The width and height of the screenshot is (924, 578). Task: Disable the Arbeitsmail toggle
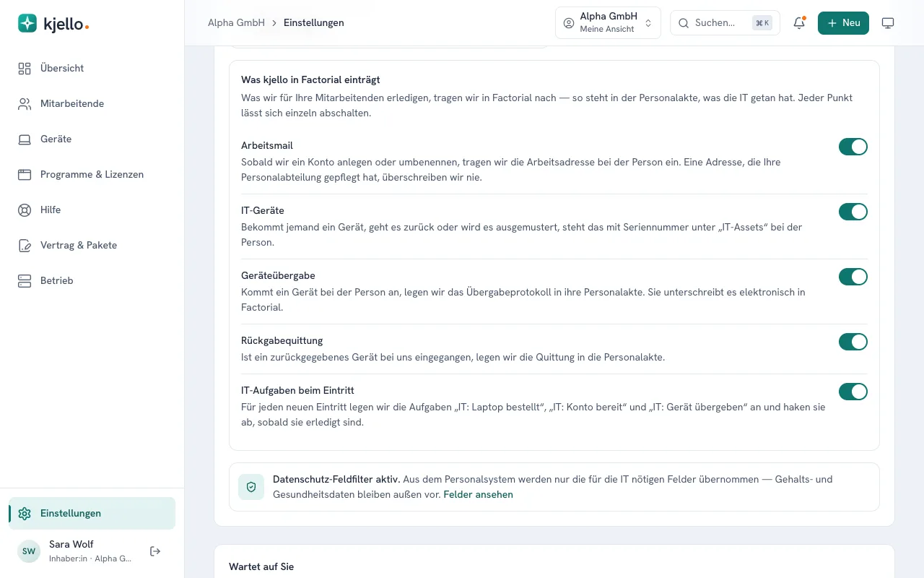point(853,147)
